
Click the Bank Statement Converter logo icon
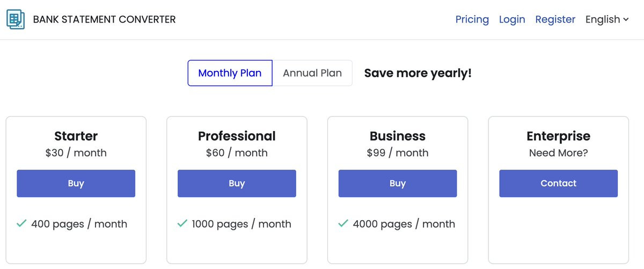[16, 19]
